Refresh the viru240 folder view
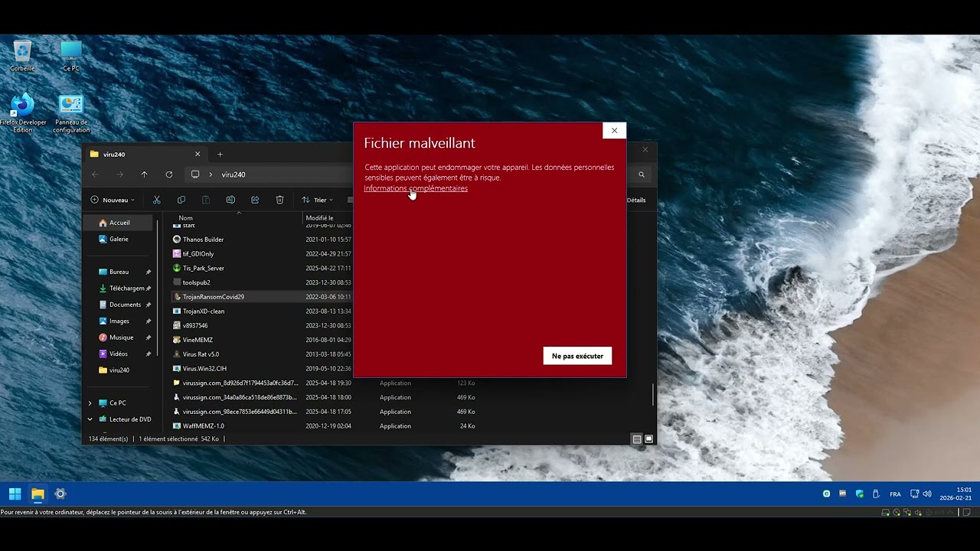This screenshot has width=980, height=551. (169, 174)
